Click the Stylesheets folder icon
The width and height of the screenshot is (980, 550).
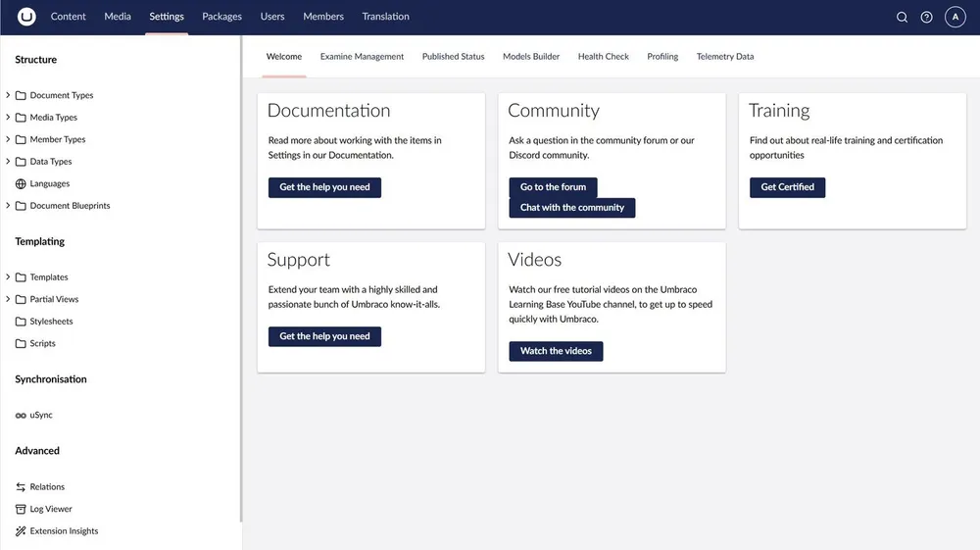pos(21,322)
